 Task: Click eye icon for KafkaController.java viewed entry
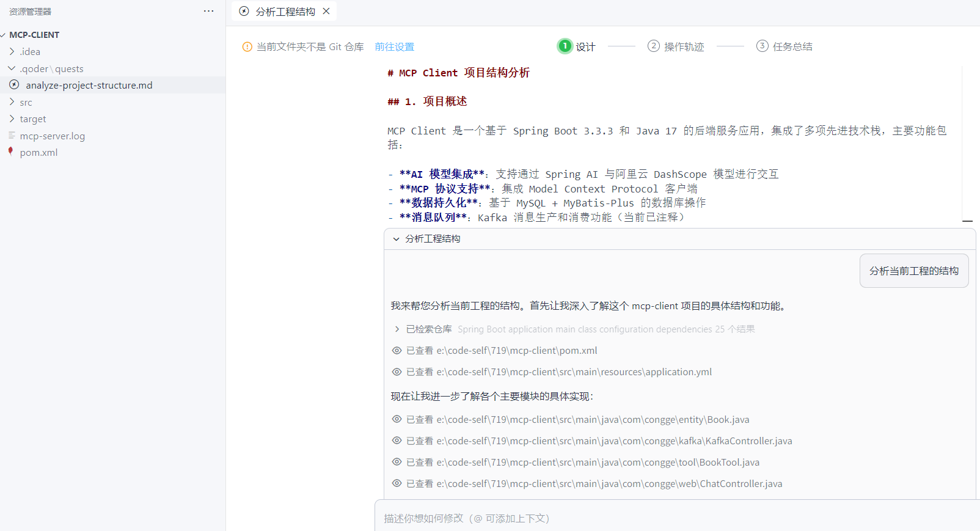pyautogui.click(x=397, y=441)
